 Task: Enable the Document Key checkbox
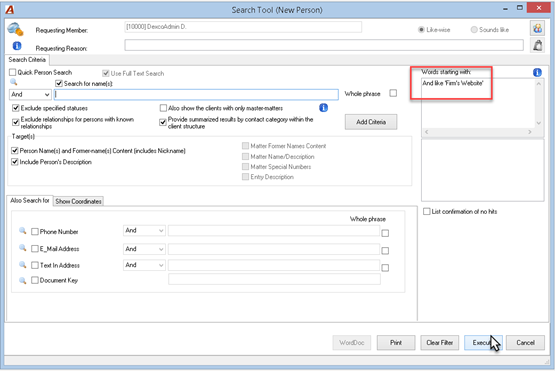[35, 280]
